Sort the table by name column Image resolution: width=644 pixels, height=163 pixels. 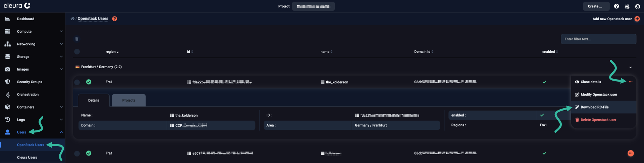pyautogui.click(x=326, y=52)
